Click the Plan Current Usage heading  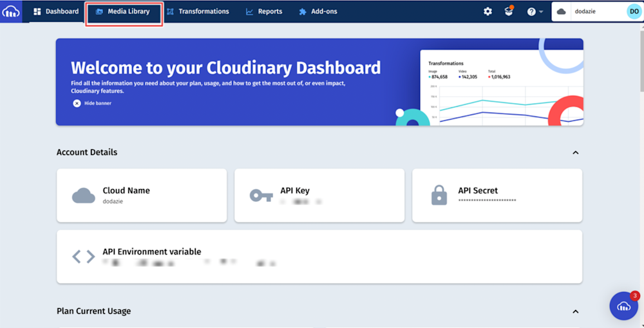coord(93,311)
